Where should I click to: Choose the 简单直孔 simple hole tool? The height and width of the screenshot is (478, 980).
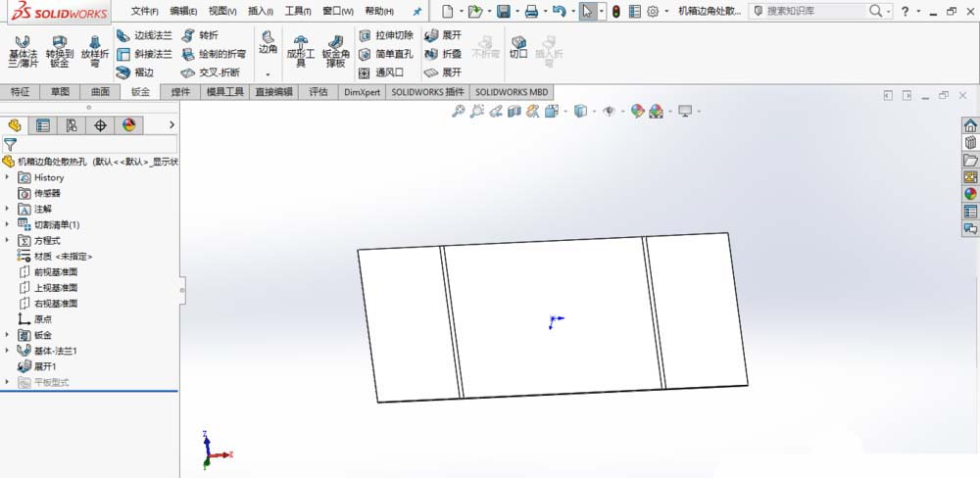tap(386, 54)
